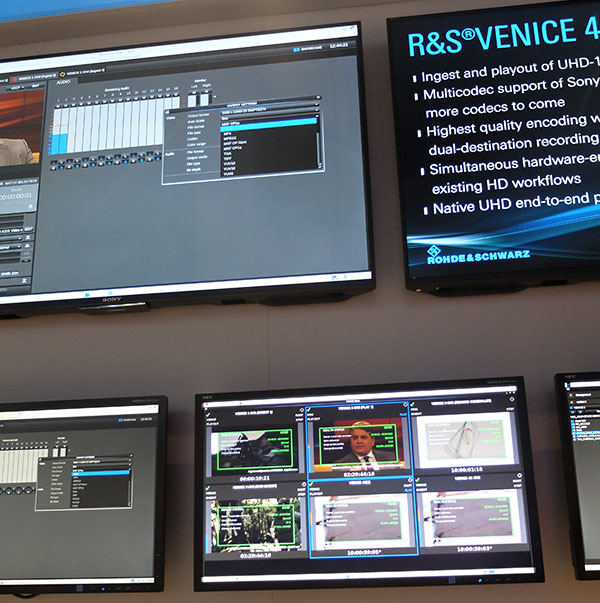Click Codec label in settings dialog
Screen dimensions: 600x603
tap(192, 139)
